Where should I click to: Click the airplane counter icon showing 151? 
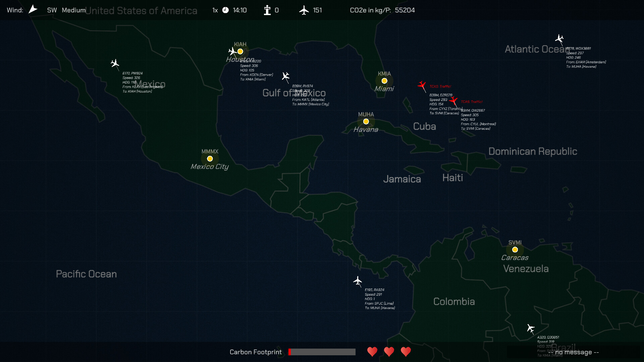click(x=305, y=10)
